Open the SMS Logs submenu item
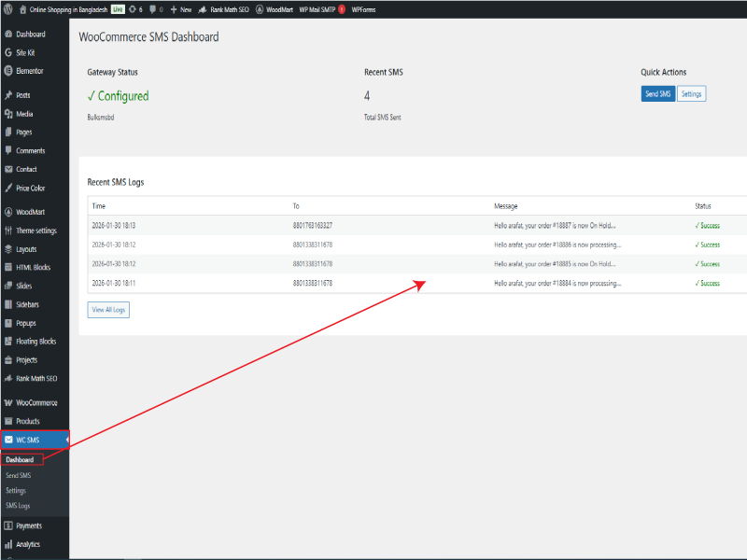 coord(18,505)
